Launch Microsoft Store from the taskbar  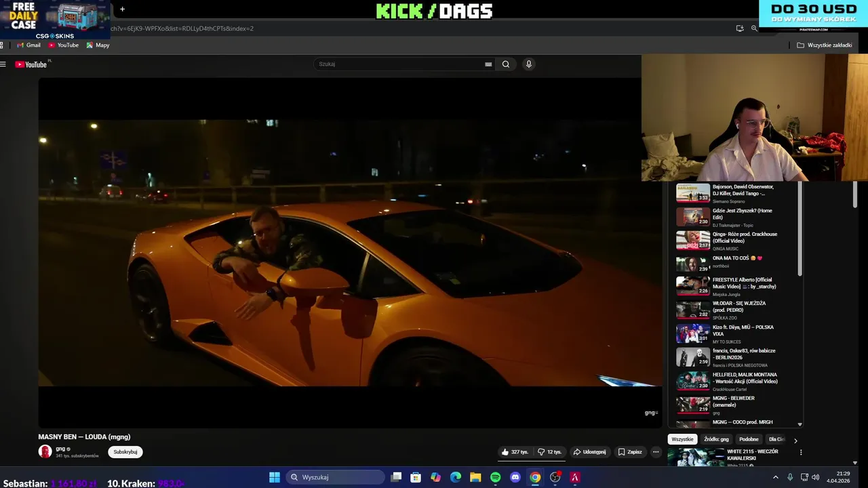[416, 477]
